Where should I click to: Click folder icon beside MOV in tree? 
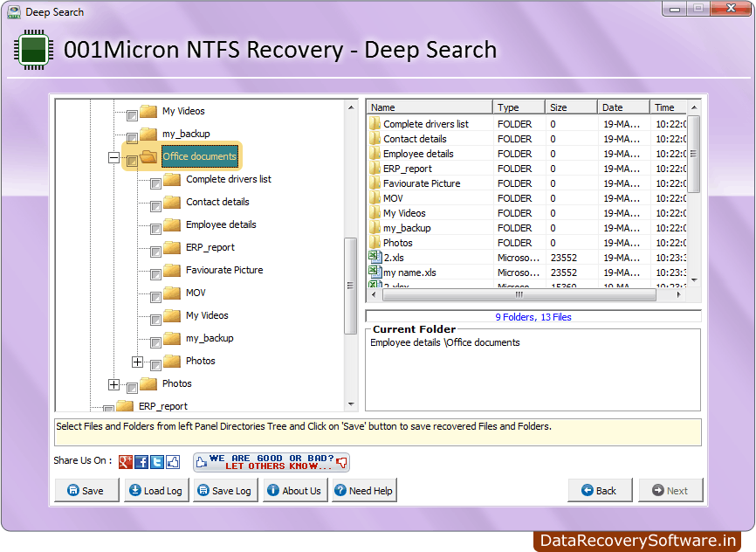[x=172, y=293]
